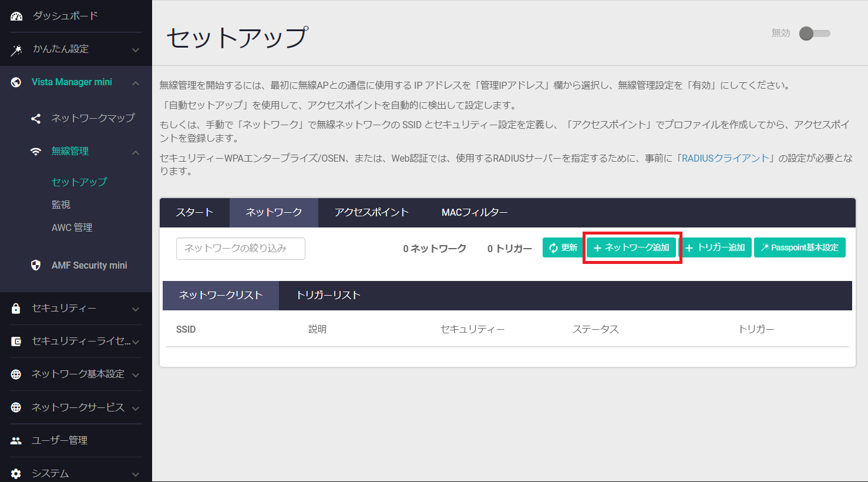
Task: Switch to the MACフィルター tab
Action: pyautogui.click(x=475, y=213)
